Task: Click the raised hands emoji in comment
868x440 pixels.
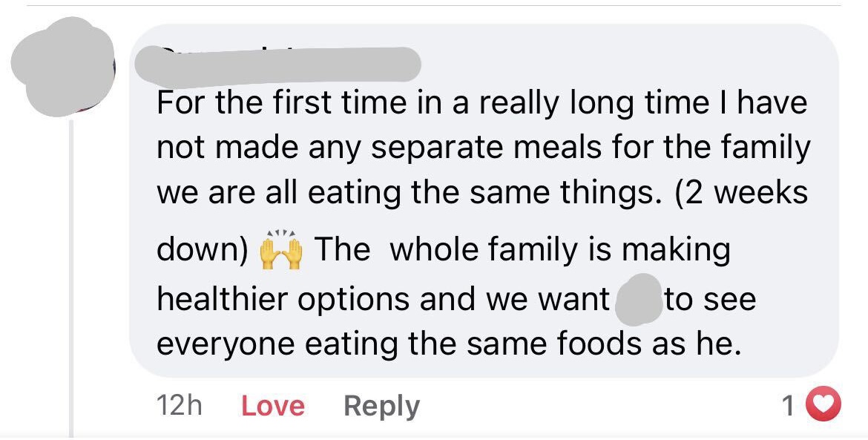Action: (281, 252)
